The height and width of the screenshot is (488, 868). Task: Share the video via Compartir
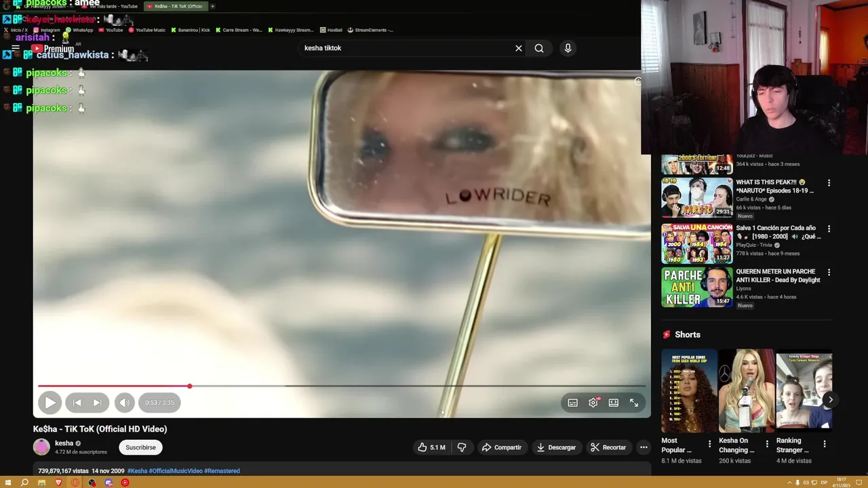click(502, 447)
